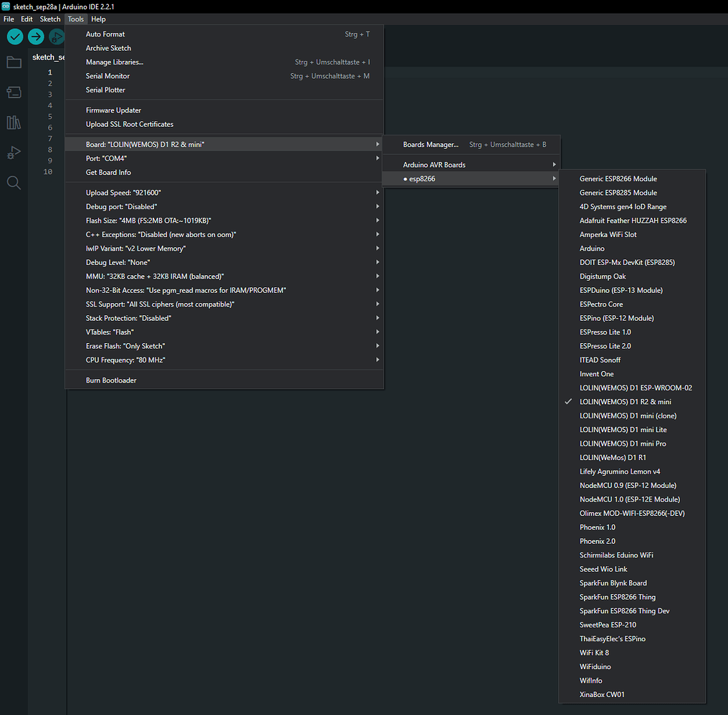Viewport: 728px width, 715px height.
Task: Open the Search magnifier sidebar icon
Action: [x=14, y=183]
